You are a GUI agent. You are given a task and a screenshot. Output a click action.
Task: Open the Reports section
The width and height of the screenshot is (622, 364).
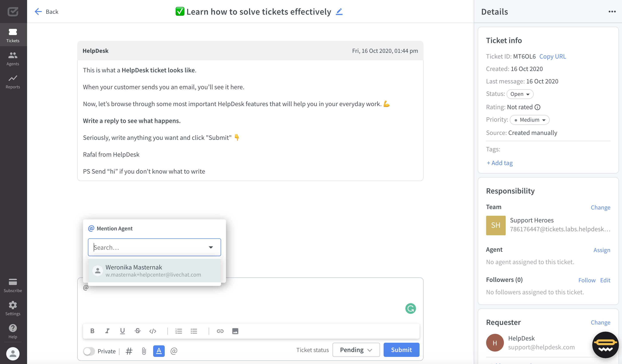(x=13, y=82)
